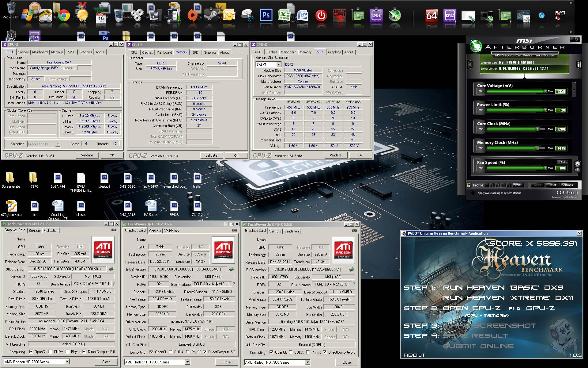Click Close in the second GPU-Z window
This screenshot has width=588, height=368.
point(227,362)
